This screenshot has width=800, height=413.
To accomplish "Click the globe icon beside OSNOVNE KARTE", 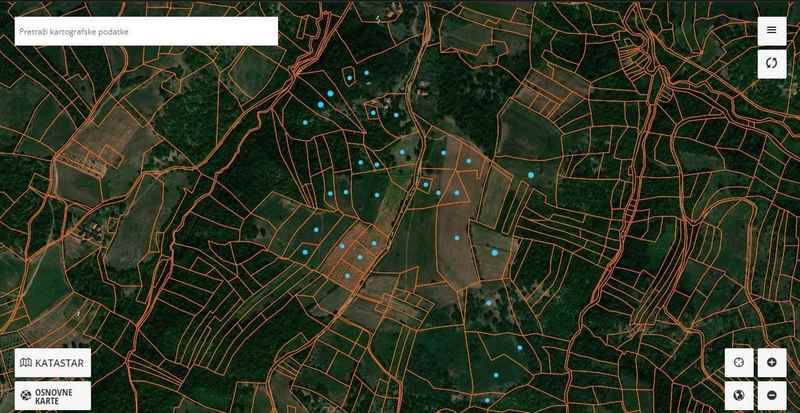I will tap(26, 394).
